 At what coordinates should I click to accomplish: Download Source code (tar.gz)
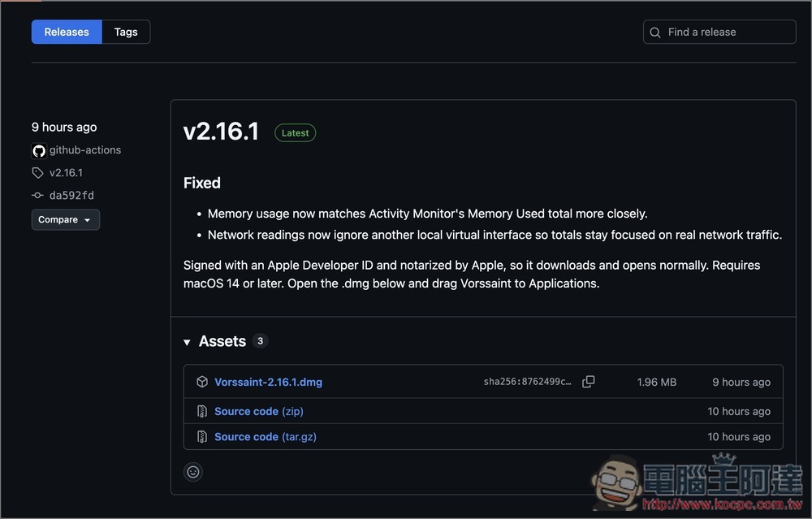click(x=266, y=437)
